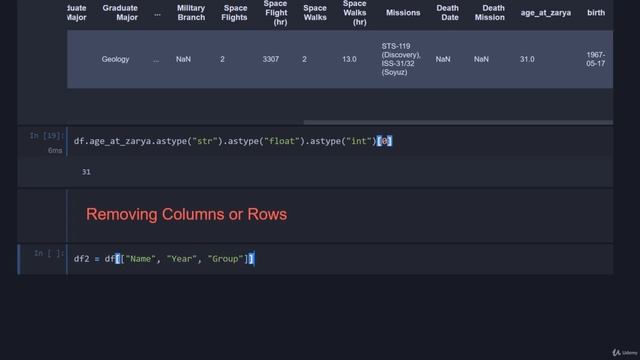This screenshot has height=360, width=640.
Task: Click the birth column header
Action: coord(596,13)
